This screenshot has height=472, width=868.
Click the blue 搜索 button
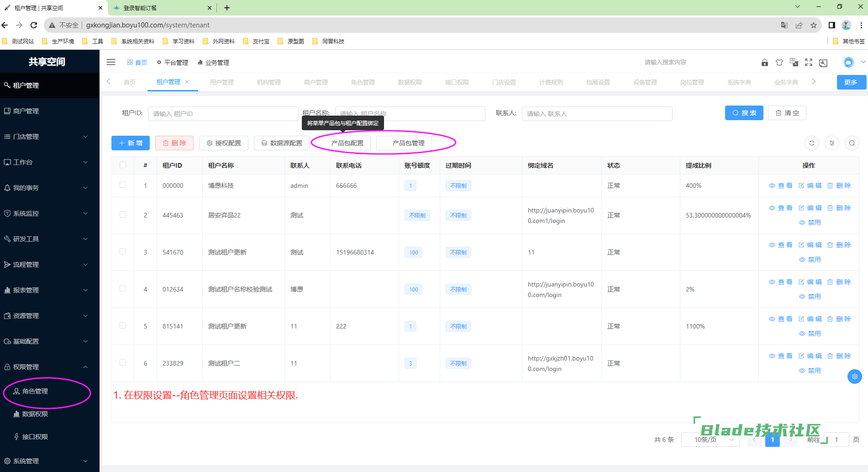click(x=744, y=113)
